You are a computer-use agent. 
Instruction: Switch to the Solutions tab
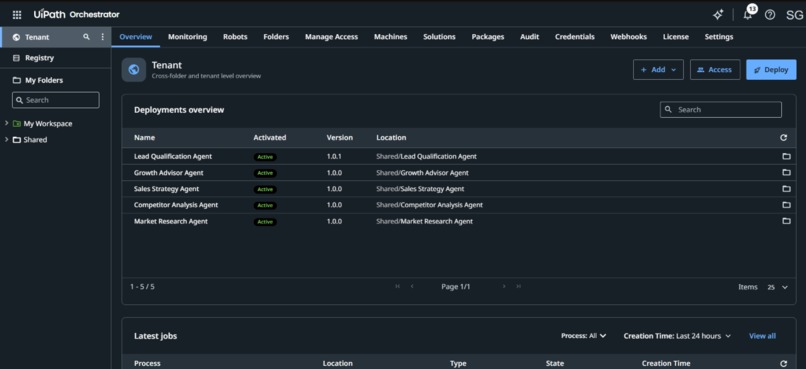tap(439, 37)
